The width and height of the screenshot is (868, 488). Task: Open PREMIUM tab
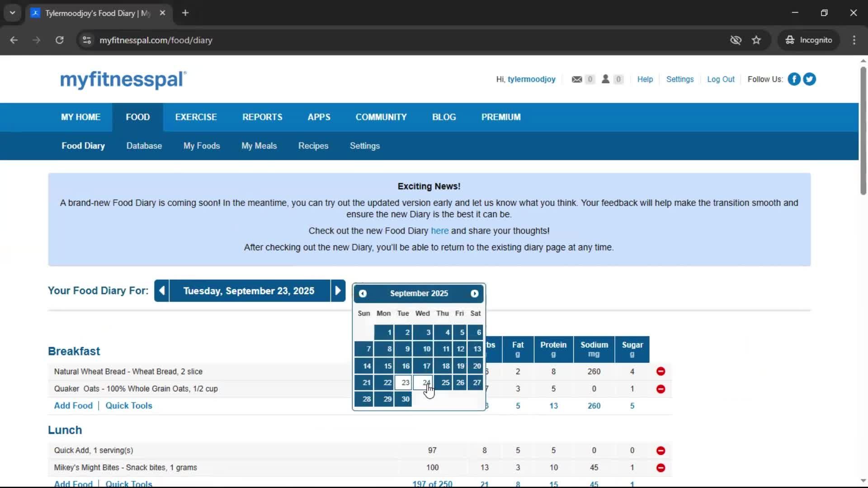click(501, 117)
